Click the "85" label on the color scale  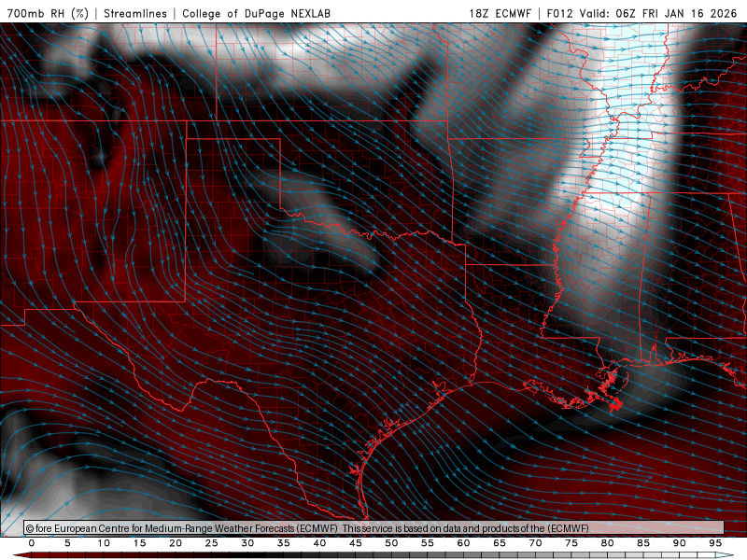[x=643, y=543]
